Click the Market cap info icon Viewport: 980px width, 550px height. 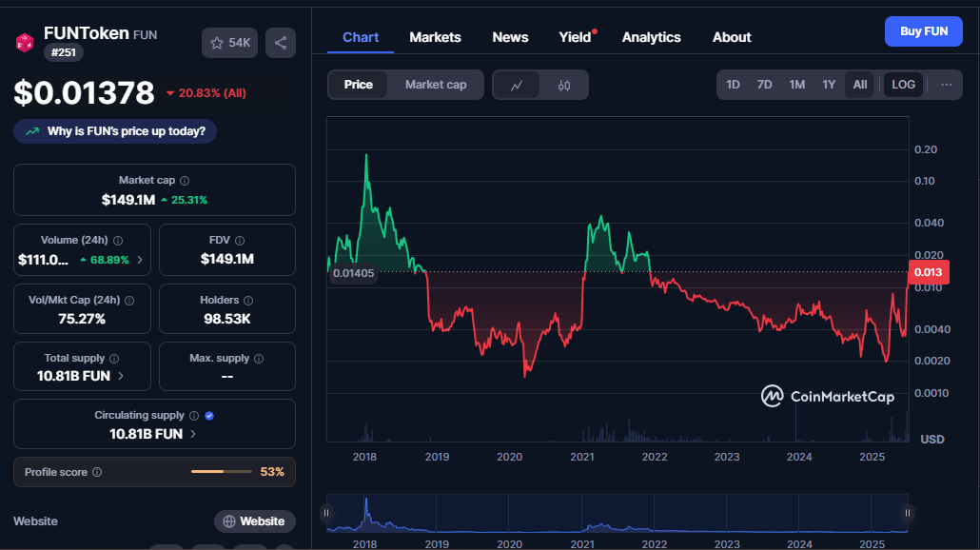tap(185, 181)
